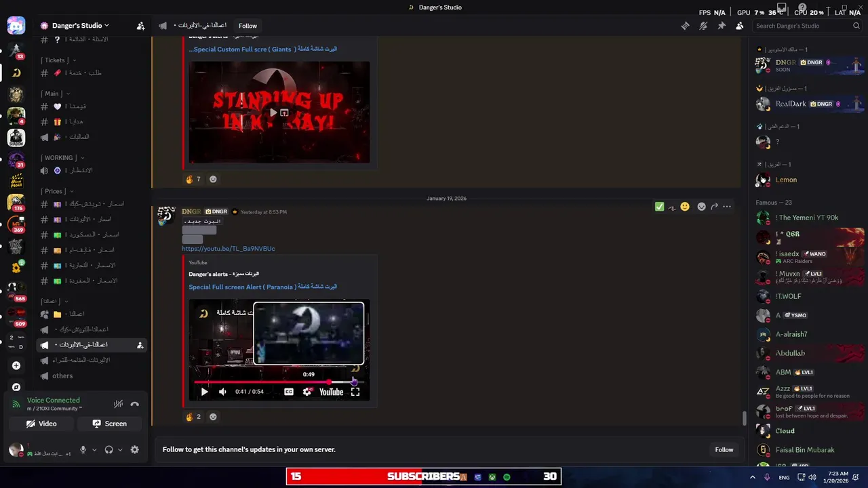Screen dimensions: 868x488
Task: Click invite people icon beside server name
Action: (140, 26)
